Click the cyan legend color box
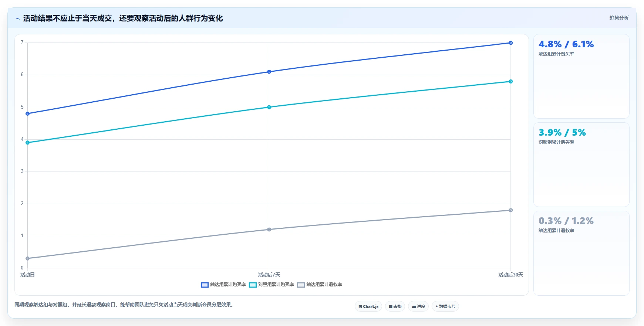 coord(253,285)
